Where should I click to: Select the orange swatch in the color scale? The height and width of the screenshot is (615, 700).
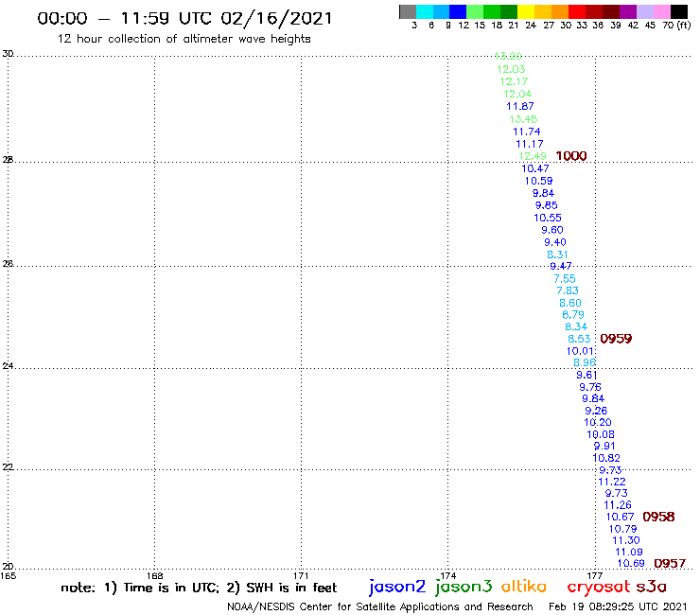tap(559, 11)
